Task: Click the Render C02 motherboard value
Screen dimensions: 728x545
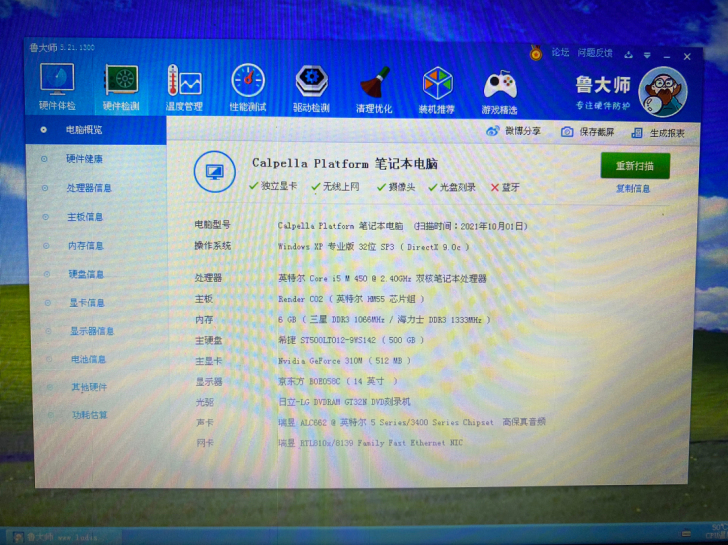Action: pyautogui.click(x=351, y=299)
